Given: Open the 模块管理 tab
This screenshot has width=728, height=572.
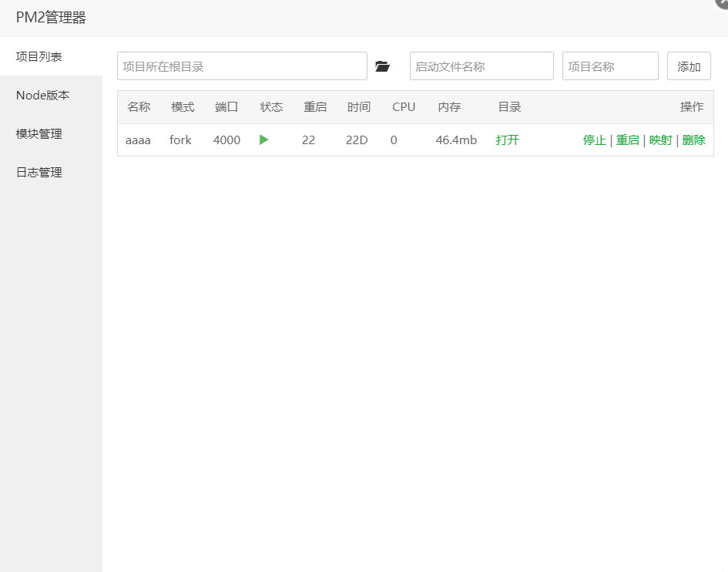Looking at the screenshot, I should pyautogui.click(x=51, y=134).
